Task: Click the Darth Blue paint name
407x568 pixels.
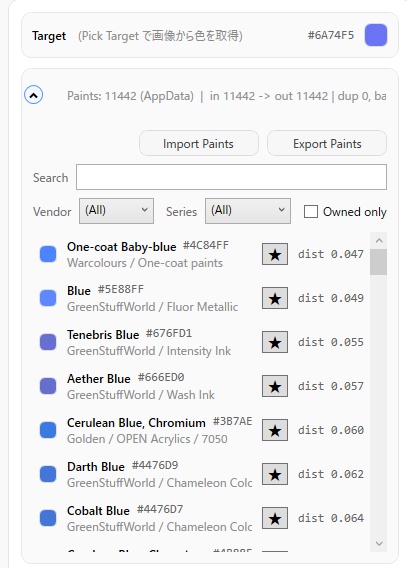Action: point(96,467)
